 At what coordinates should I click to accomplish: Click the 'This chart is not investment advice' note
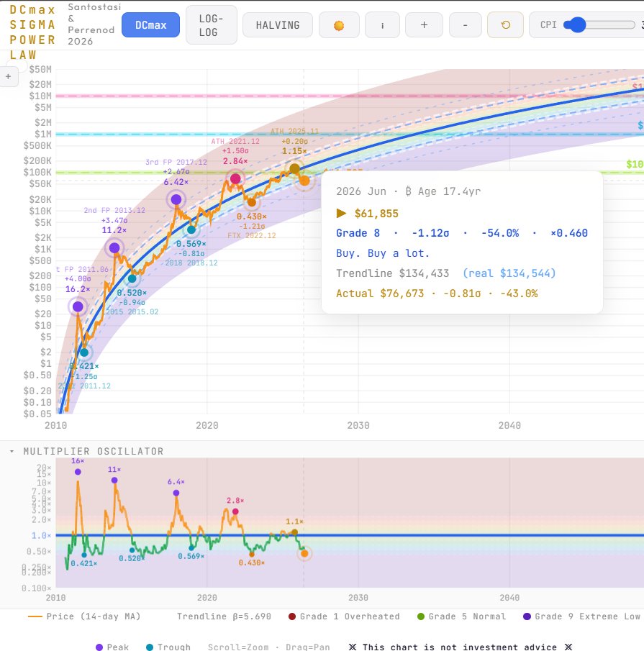click(x=460, y=647)
